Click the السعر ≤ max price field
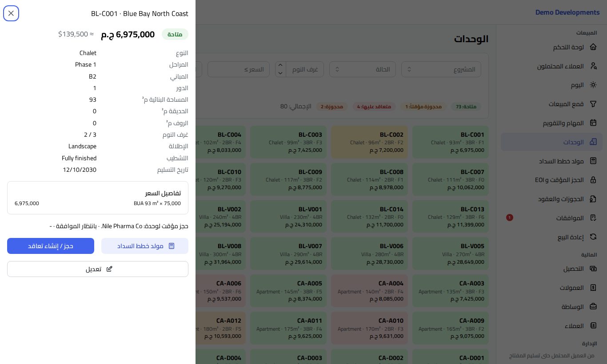The width and height of the screenshot is (607, 364). [239, 69]
